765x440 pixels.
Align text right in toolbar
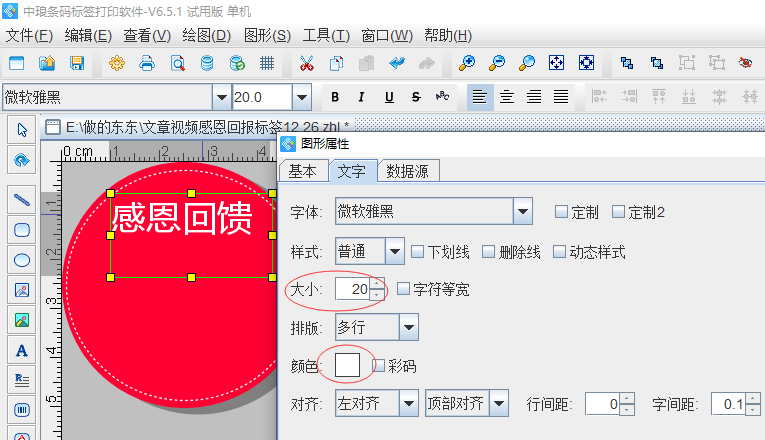click(534, 97)
